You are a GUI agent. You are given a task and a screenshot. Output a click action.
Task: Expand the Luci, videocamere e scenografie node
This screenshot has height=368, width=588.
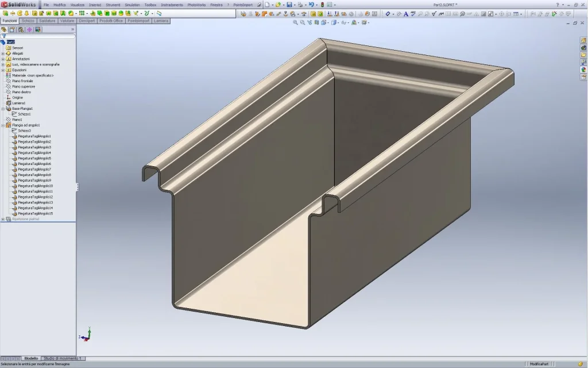coord(3,64)
